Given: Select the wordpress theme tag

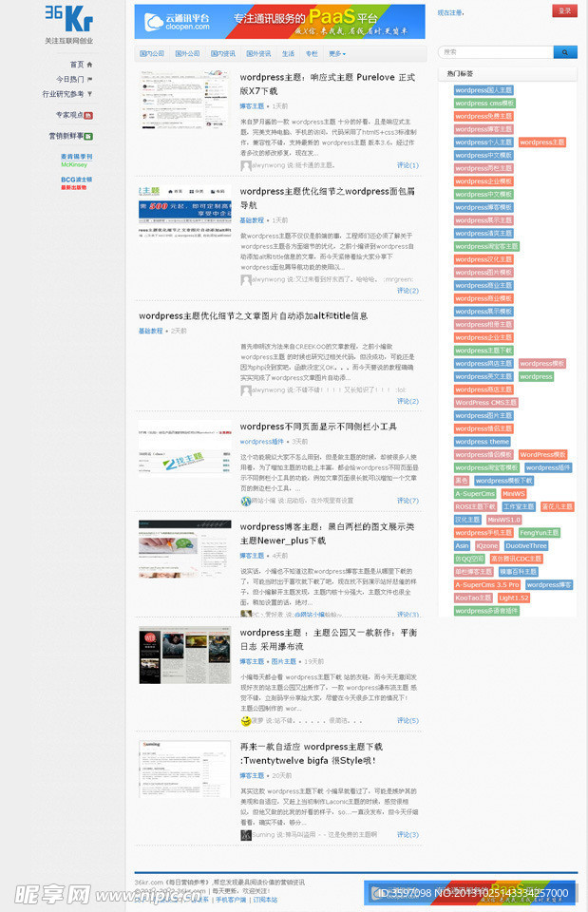Looking at the screenshot, I should [x=483, y=442].
